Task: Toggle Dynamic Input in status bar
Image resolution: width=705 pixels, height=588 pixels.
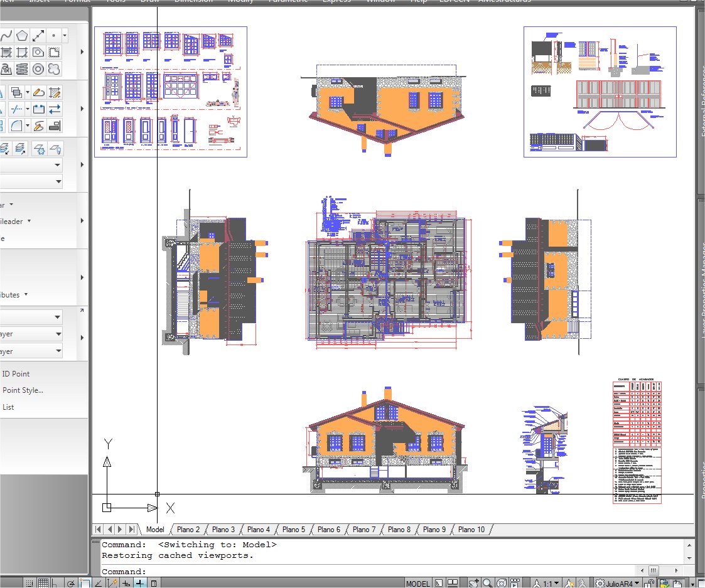Action: point(126,584)
